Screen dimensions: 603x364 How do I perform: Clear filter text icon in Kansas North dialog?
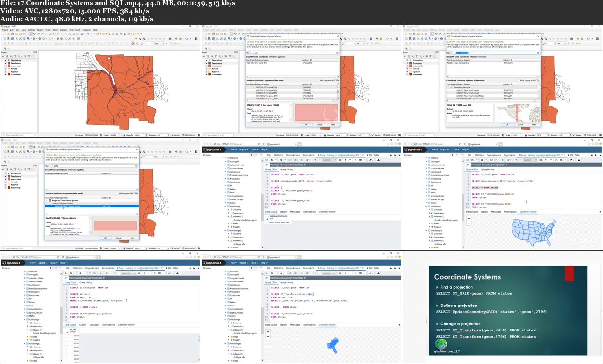(x=136, y=166)
